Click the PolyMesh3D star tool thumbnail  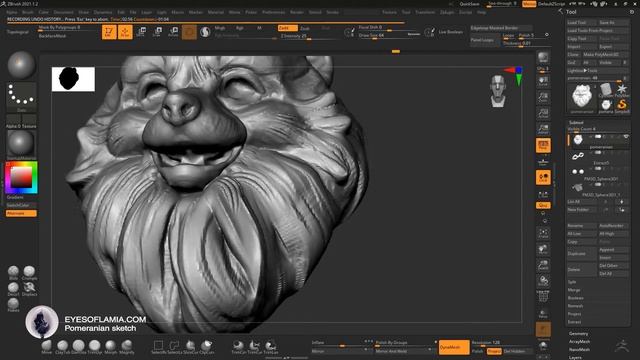click(622, 90)
